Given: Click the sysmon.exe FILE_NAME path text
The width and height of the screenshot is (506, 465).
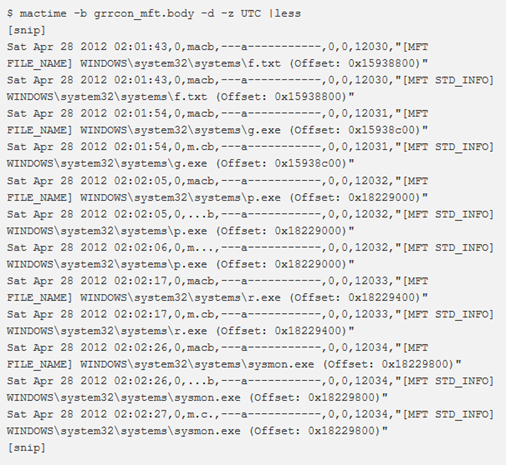Looking at the screenshot, I should tap(197, 364).
